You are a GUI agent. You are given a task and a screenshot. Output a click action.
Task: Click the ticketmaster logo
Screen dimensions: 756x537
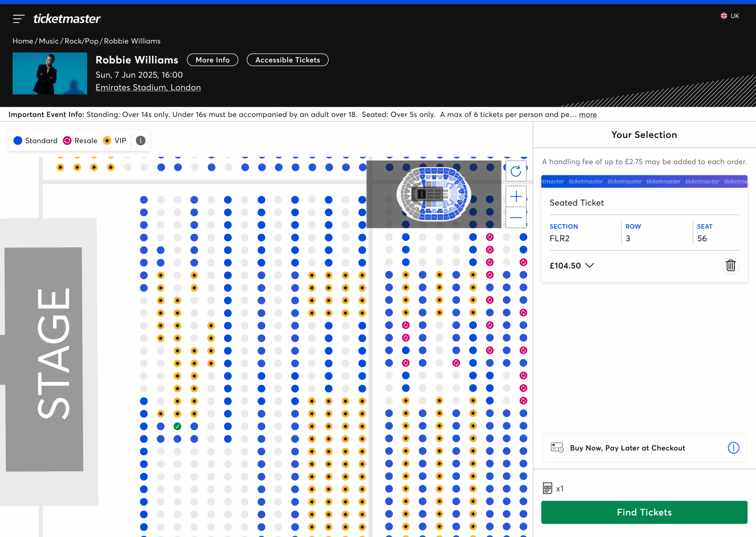tap(67, 19)
